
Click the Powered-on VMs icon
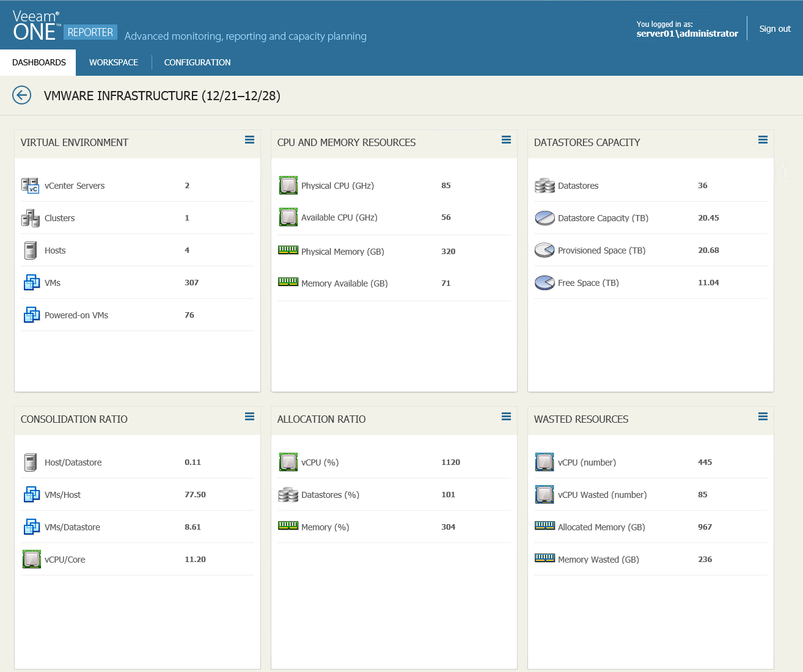[31, 315]
